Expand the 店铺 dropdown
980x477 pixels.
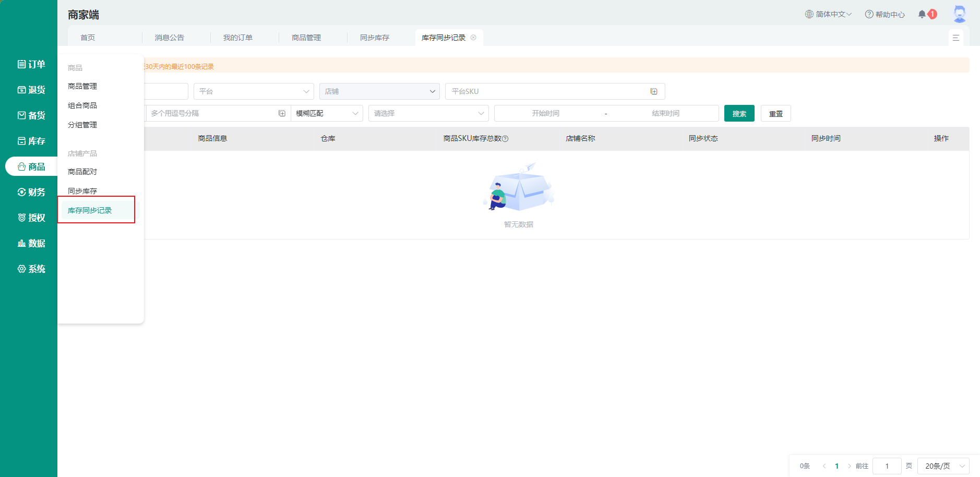point(379,91)
